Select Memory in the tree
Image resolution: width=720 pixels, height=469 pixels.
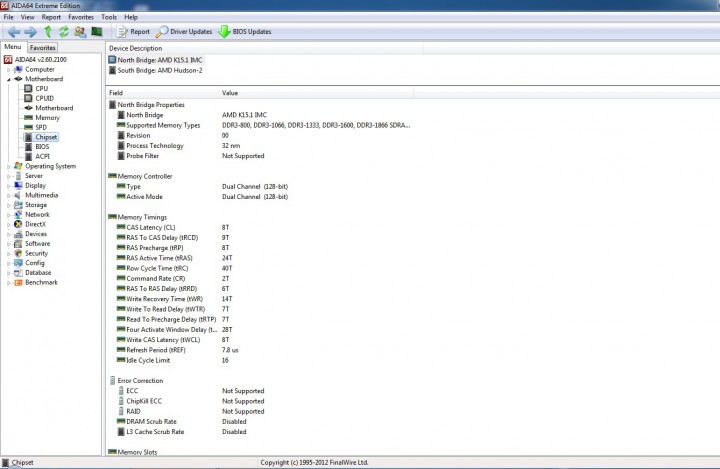[x=47, y=118]
